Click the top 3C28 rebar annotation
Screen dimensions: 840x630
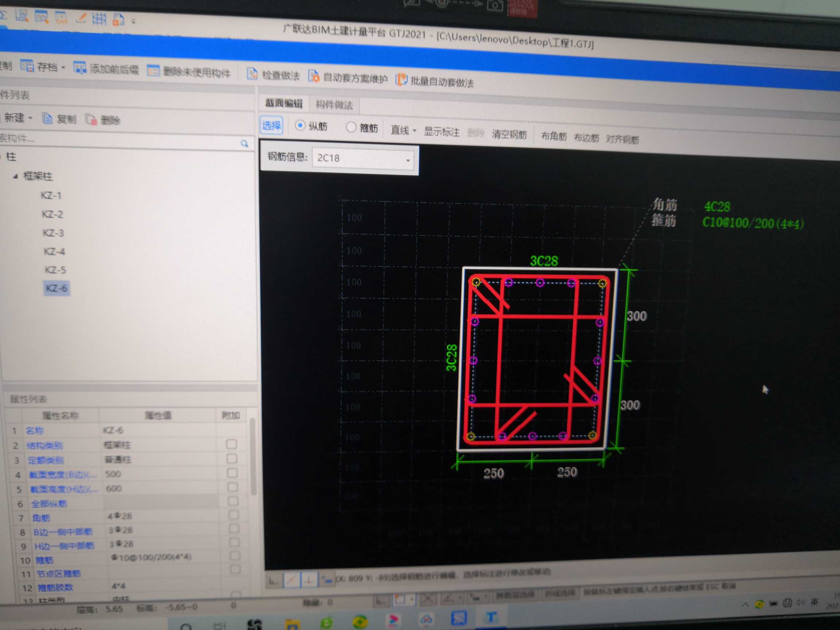[544, 261]
